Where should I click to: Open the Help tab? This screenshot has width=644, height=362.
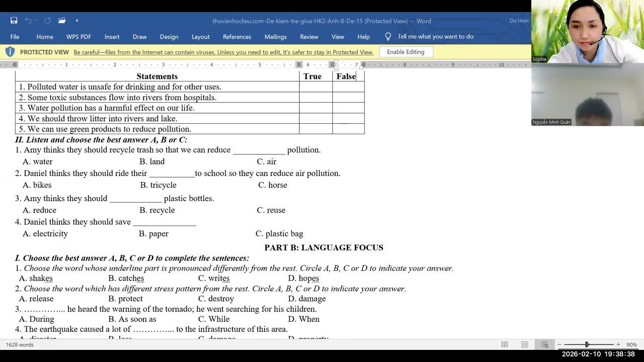coord(363,37)
